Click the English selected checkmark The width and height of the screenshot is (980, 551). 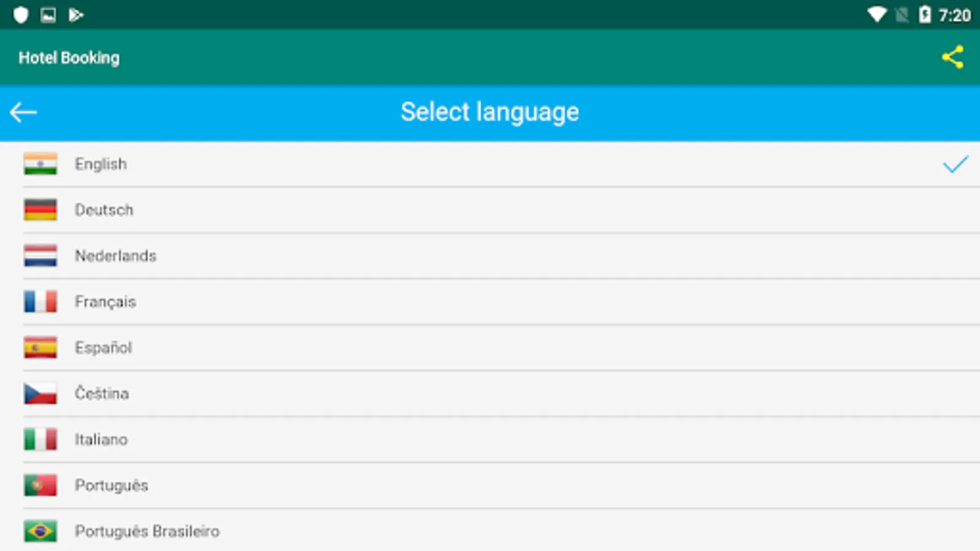point(955,164)
